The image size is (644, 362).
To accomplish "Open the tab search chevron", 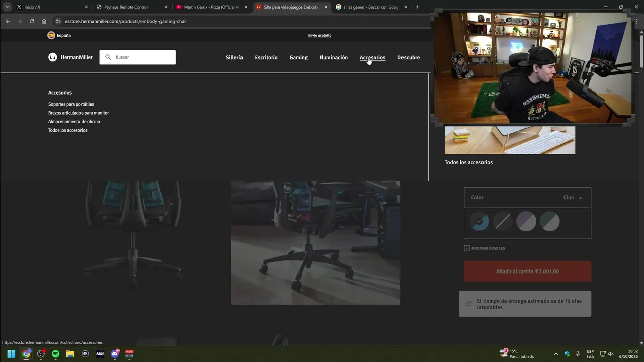I will [x=7, y=7].
